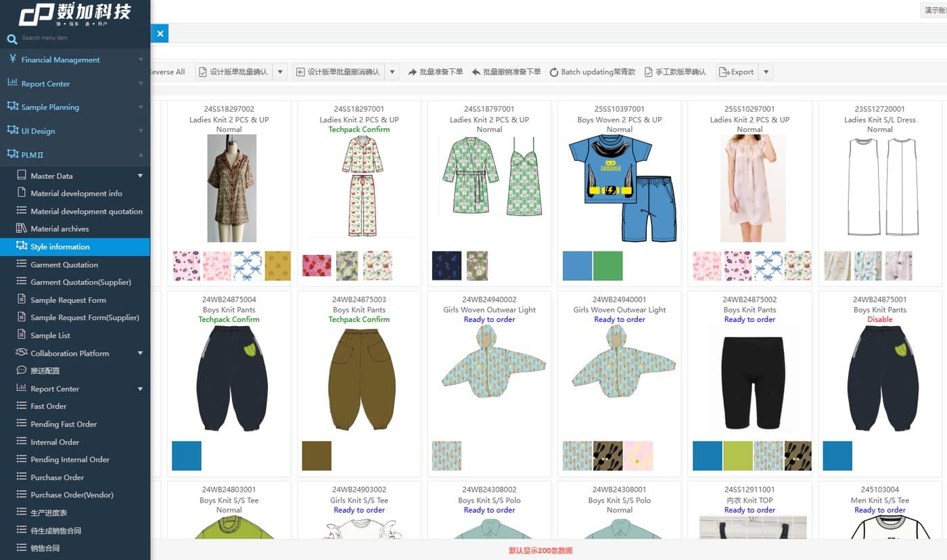Click the list icon beside Material development quotation
This screenshot has width=947, height=560.
22,211
